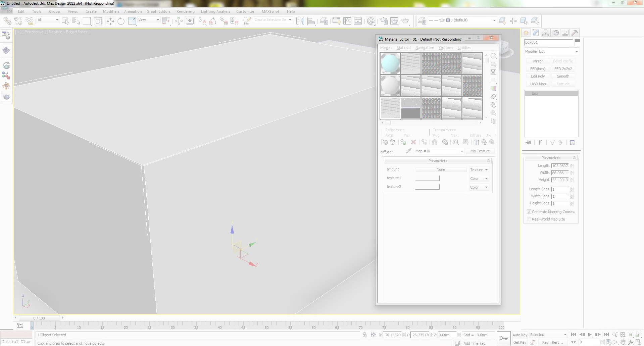Image resolution: width=644 pixels, height=346 pixels.
Task: Click the Mirror modifier button
Action: tap(538, 61)
